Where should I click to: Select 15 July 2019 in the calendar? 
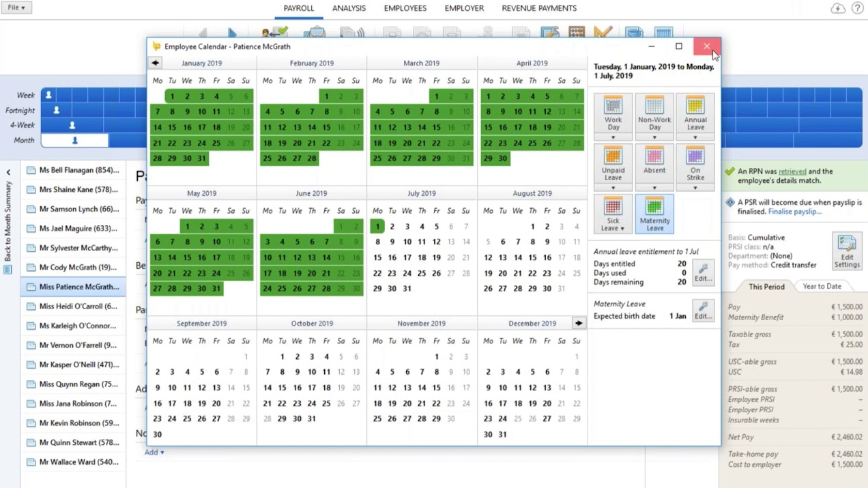(377, 257)
